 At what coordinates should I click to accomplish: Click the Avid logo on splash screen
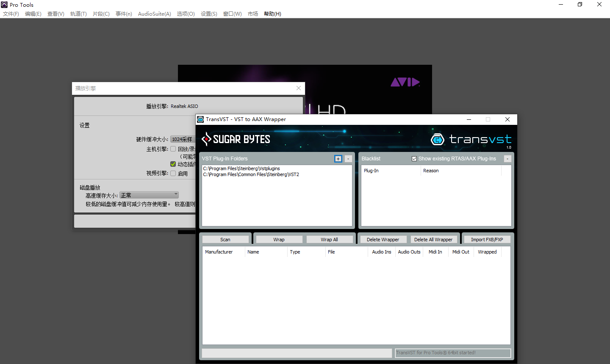click(x=405, y=82)
